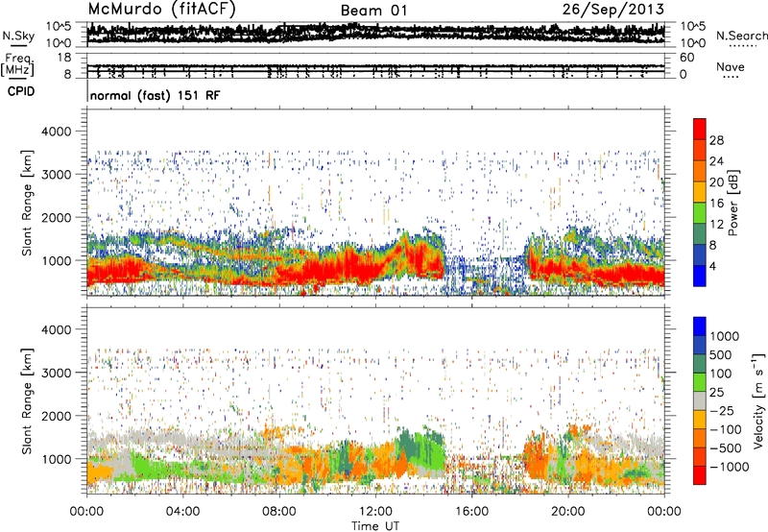Click the date '26/Sep/2013'
768x532 pixels.
[x=613, y=10]
